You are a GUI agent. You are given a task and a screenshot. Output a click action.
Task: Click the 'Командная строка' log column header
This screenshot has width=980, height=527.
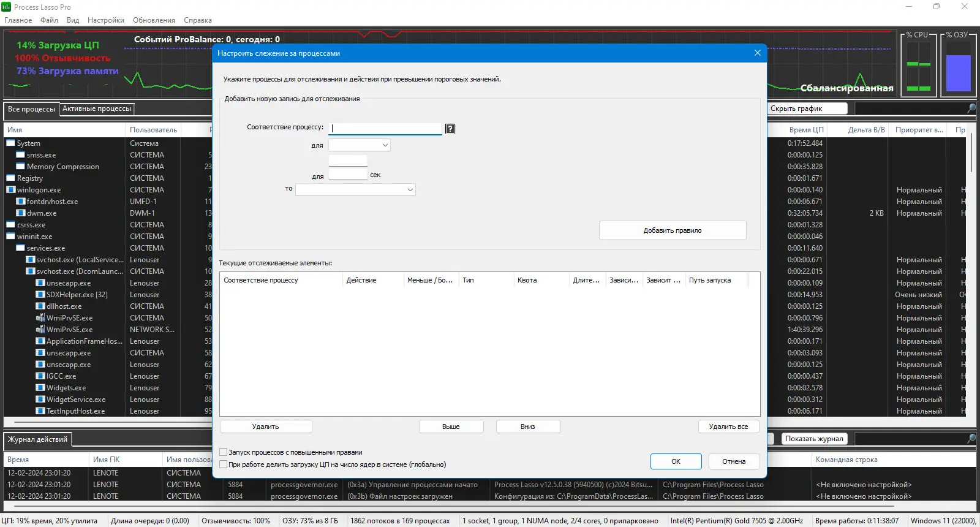[x=894, y=460]
